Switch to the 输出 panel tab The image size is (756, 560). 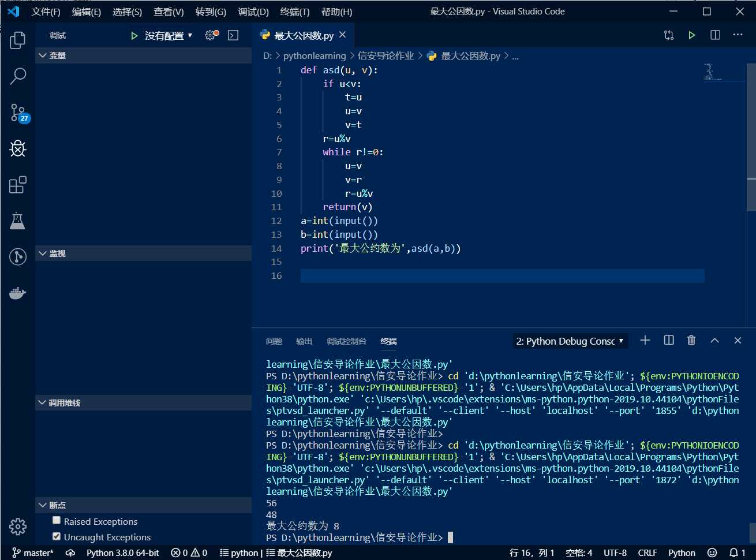tap(304, 341)
